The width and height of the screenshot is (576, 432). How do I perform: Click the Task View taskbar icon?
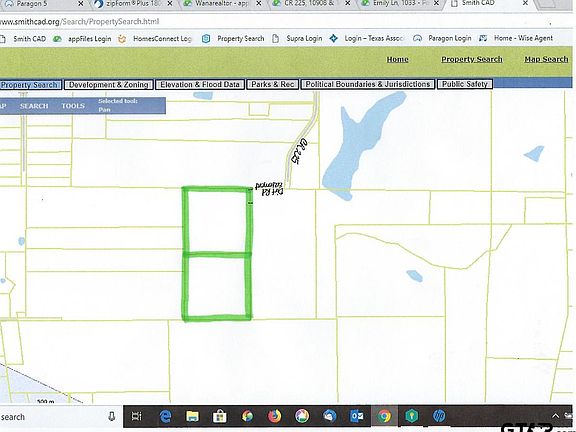tap(137, 416)
